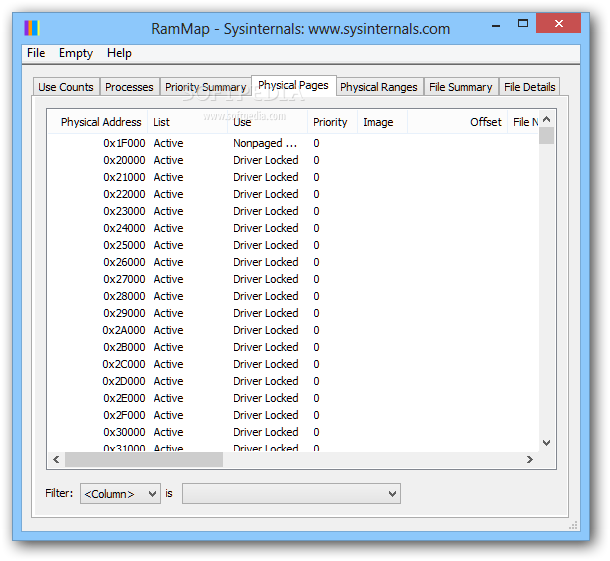The width and height of the screenshot is (610, 561).
Task: Click 'Active' in the 0x1F000 row
Action: click(168, 143)
